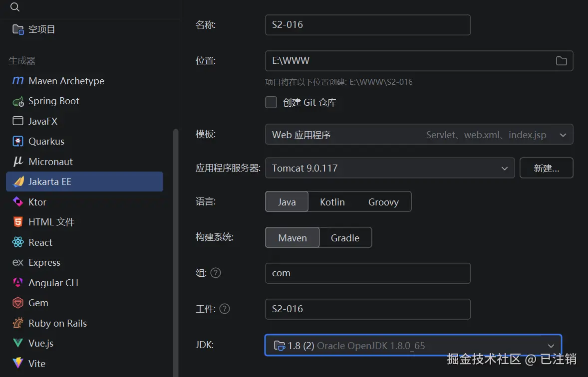Viewport: 588px width, 377px height.
Task: Open the 模板 Web 应用程序 dropdown
Action: 419,134
